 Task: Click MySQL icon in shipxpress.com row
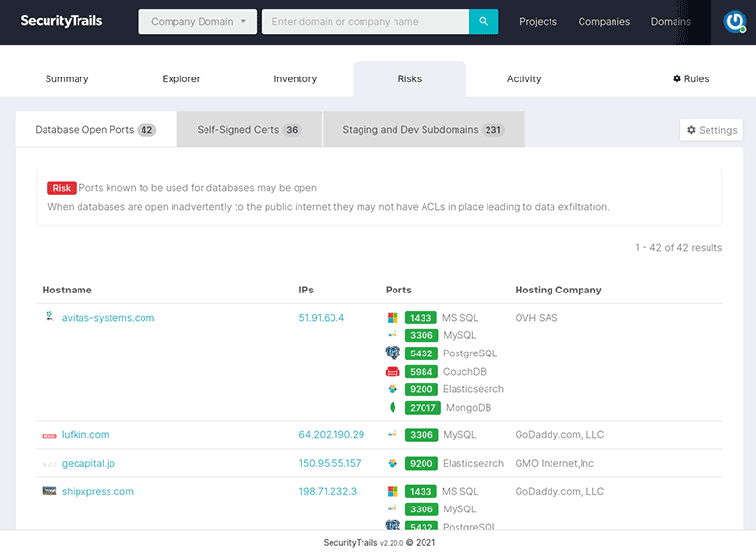pyautogui.click(x=393, y=508)
